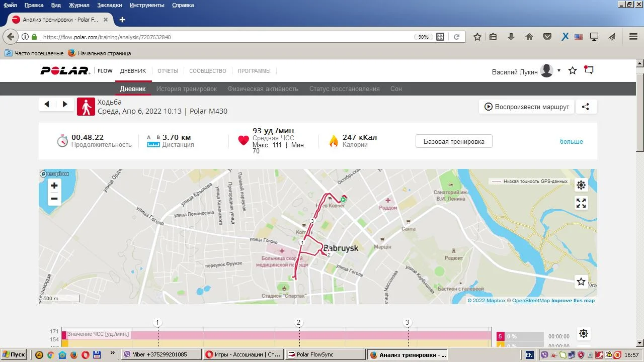Click the address bar URL field
The image size is (644, 362).
point(226,37)
